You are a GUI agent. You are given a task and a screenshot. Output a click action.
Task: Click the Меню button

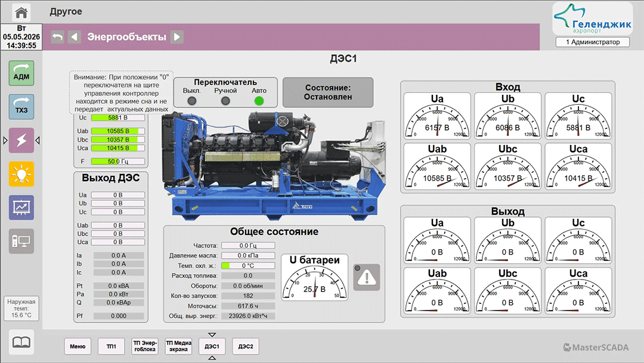[x=78, y=346]
